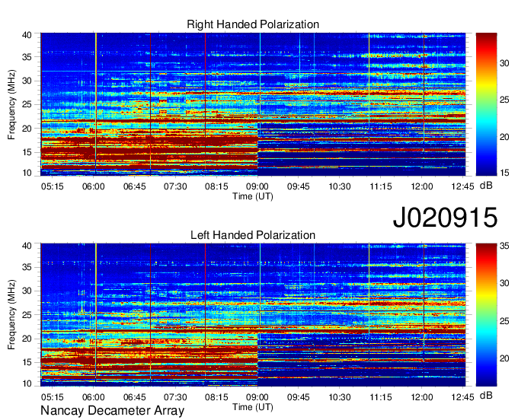
Task: Click the 11:15 time tick of Left Handed plot
Action: [x=381, y=397]
